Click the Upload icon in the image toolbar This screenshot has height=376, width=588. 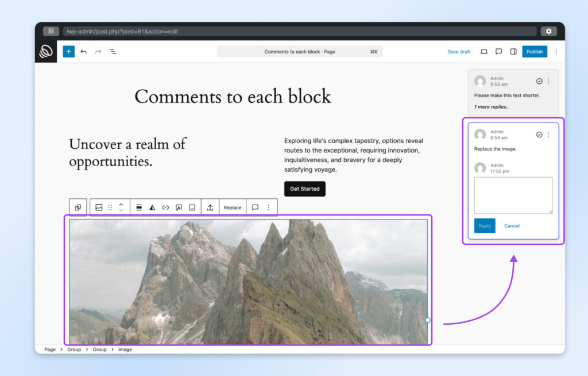[209, 207]
